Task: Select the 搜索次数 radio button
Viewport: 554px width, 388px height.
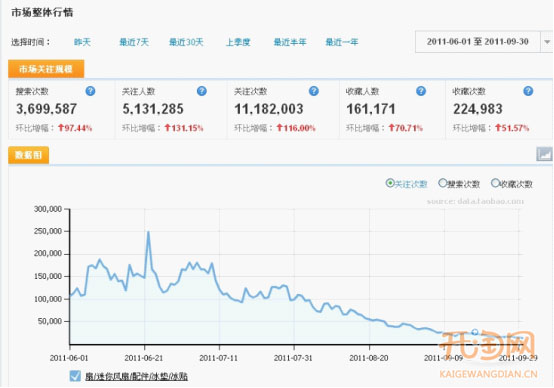Action: (x=442, y=183)
